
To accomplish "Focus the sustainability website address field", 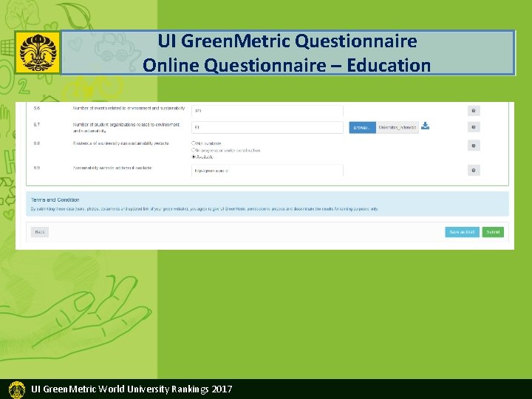I will (x=267, y=171).
